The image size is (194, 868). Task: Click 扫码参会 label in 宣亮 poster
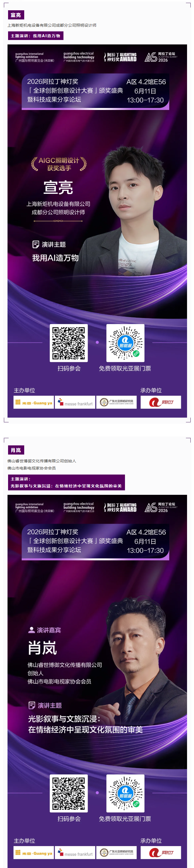[x=69, y=368]
